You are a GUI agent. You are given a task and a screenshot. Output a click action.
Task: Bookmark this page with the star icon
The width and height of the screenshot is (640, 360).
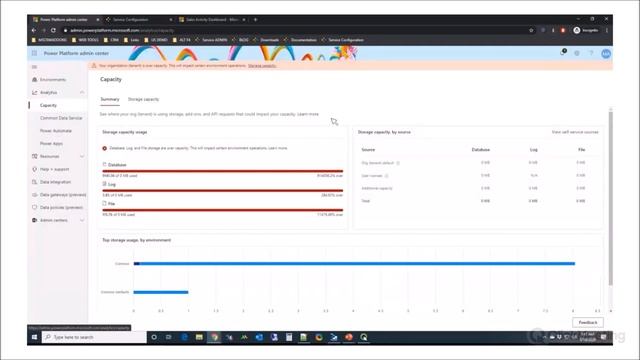(531, 30)
